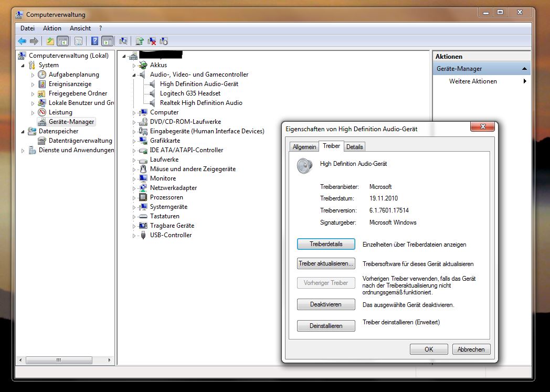The image size is (550, 392).
Task: Click the Realtek High Definition Audio speaker icon
Action: (152, 103)
